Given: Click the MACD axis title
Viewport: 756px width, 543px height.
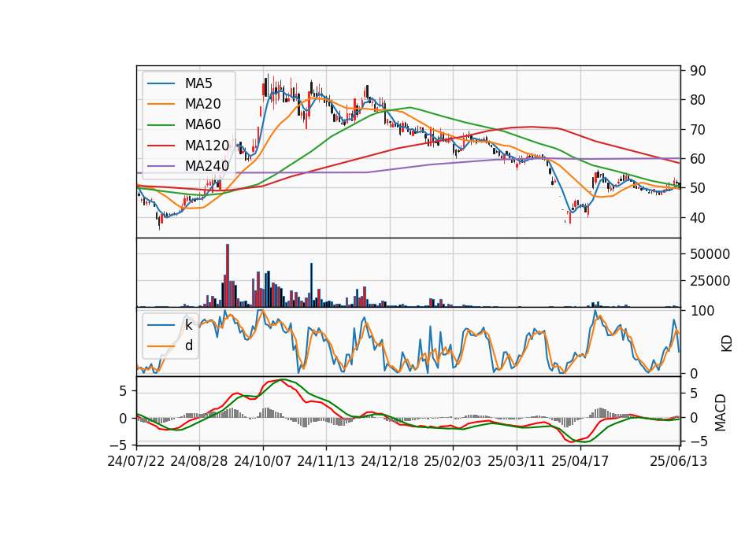Looking at the screenshot, I should (721, 412).
